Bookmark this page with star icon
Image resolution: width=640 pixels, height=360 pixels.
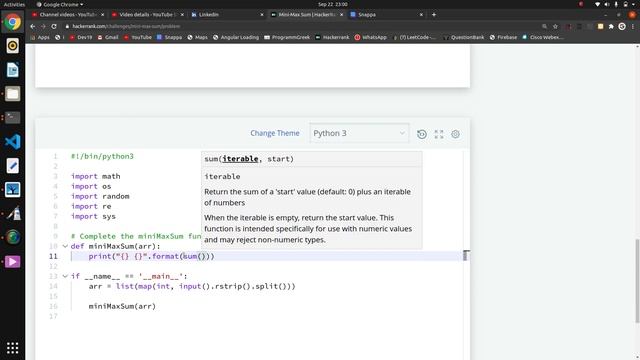555,26
